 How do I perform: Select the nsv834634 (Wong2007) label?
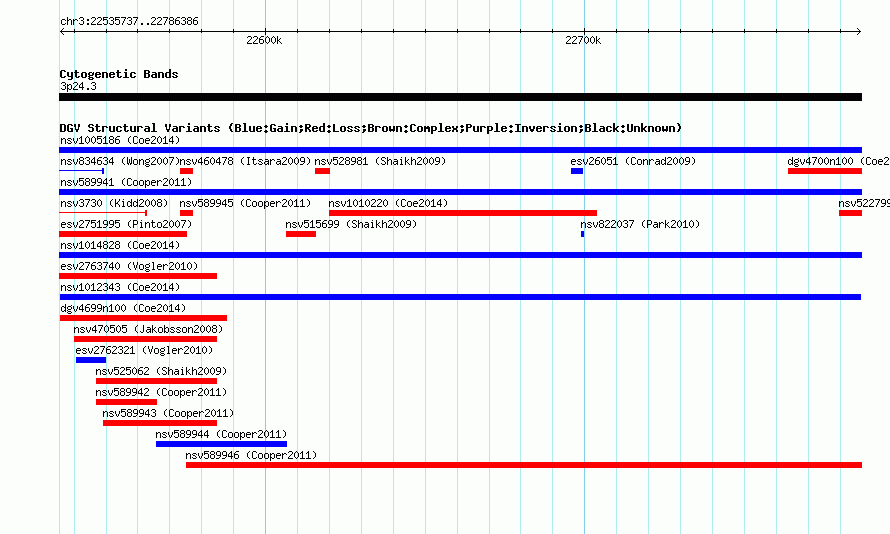tap(120, 161)
